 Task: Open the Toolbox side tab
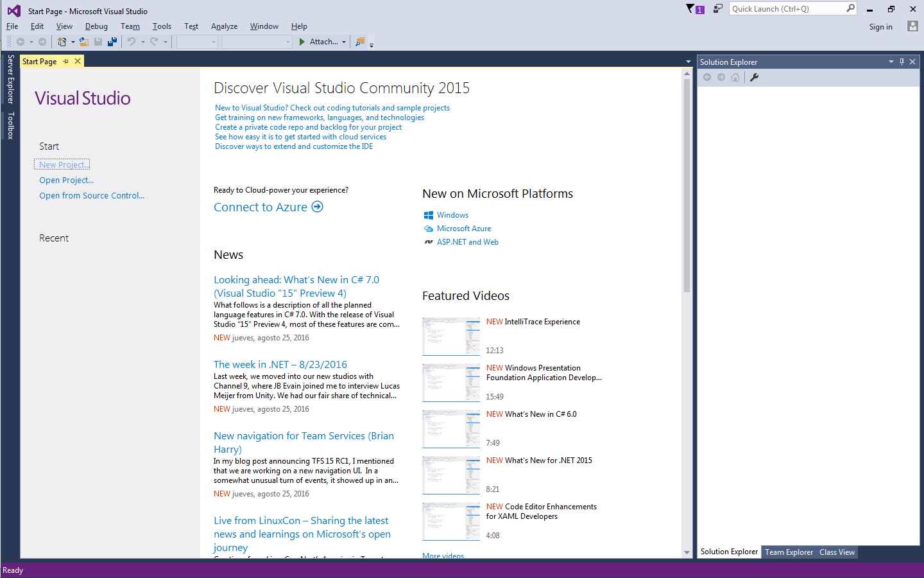[x=10, y=125]
